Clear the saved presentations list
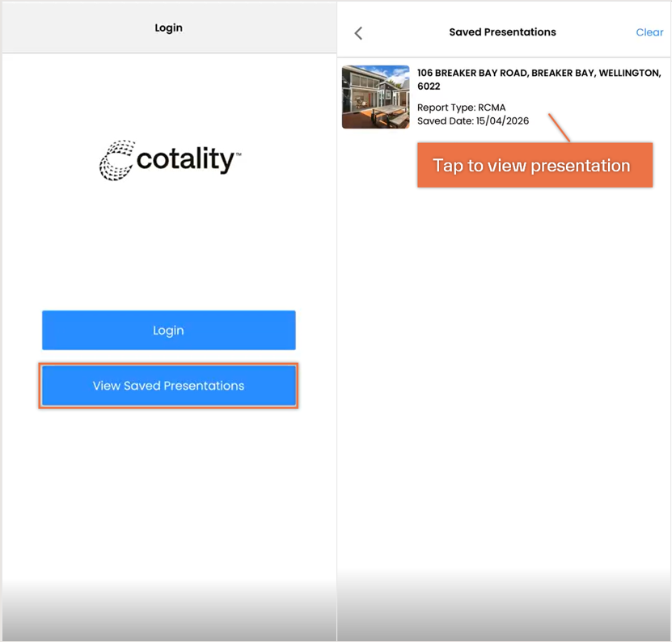 click(x=649, y=32)
